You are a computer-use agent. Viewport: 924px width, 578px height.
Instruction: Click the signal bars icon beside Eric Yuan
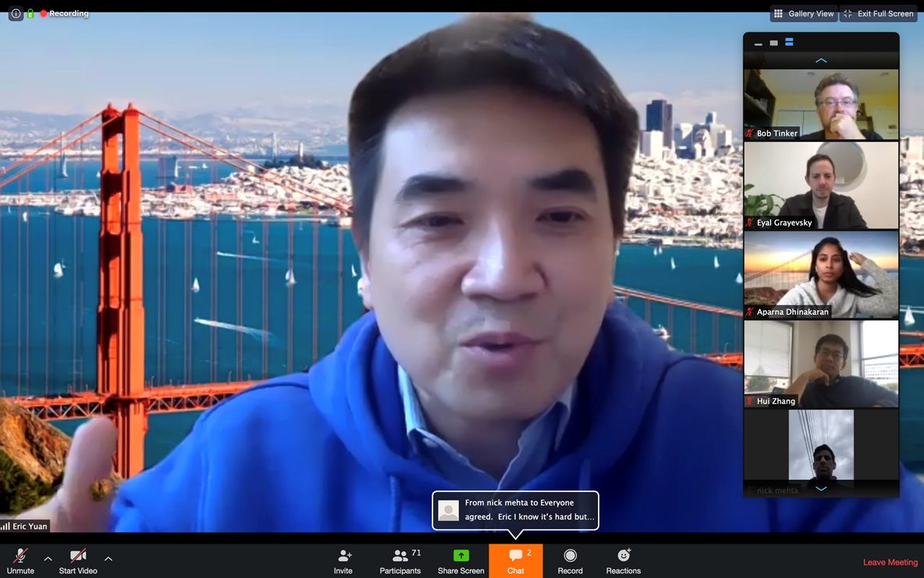(5, 526)
